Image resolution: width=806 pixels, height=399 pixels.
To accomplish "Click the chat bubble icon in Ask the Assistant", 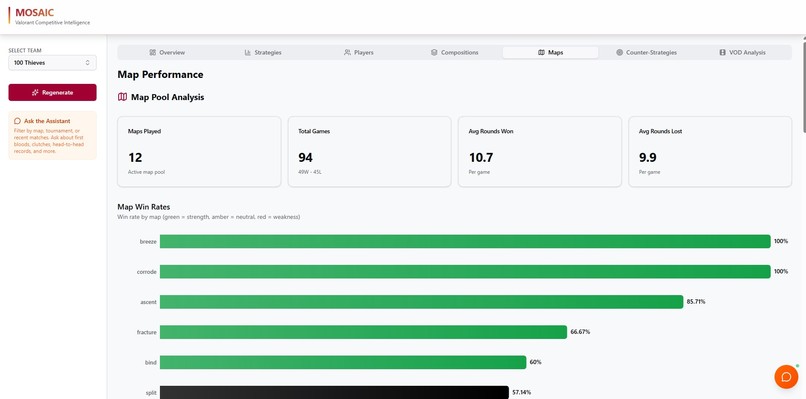I will [x=17, y=121].
